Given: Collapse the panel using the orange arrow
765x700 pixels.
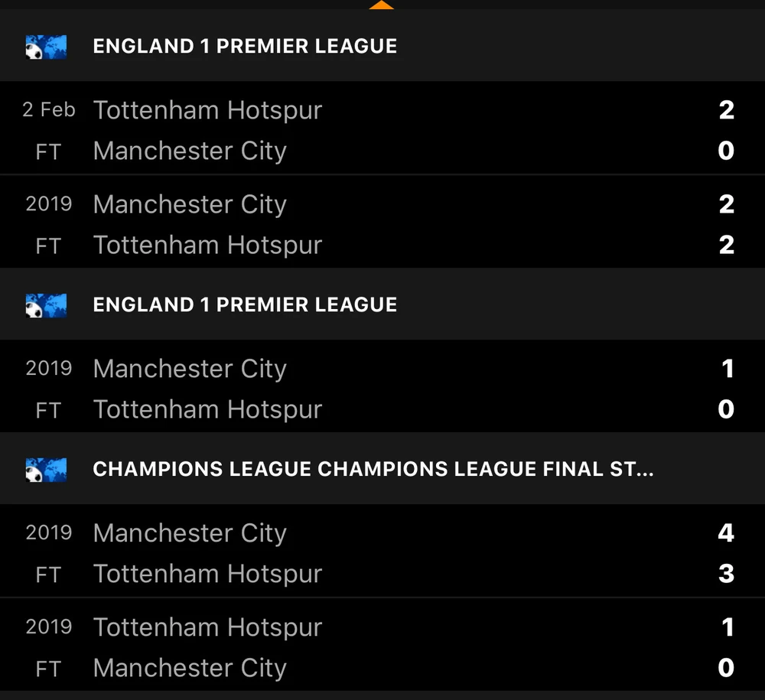Looking at the screenshot, I should 381,5.
